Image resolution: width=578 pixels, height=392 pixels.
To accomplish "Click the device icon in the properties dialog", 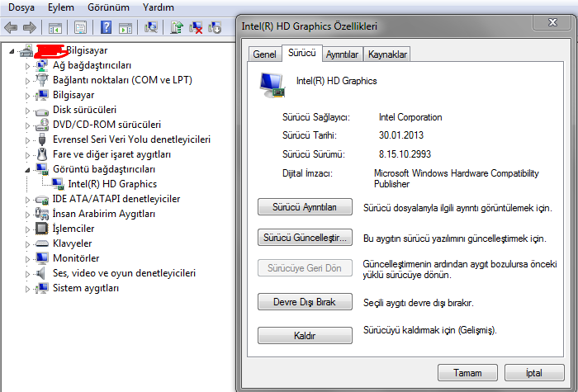I will coord(272,85).
